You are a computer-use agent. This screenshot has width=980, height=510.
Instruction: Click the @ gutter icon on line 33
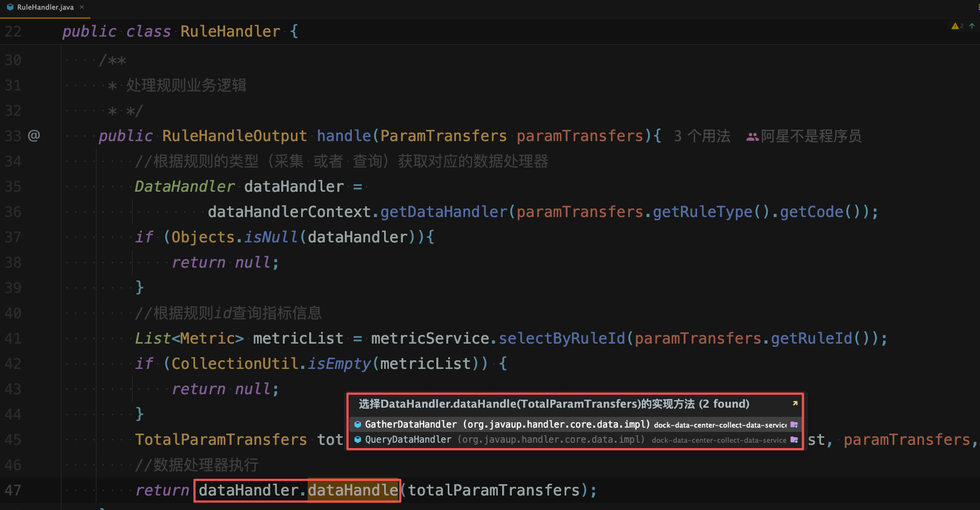point(34,135)
